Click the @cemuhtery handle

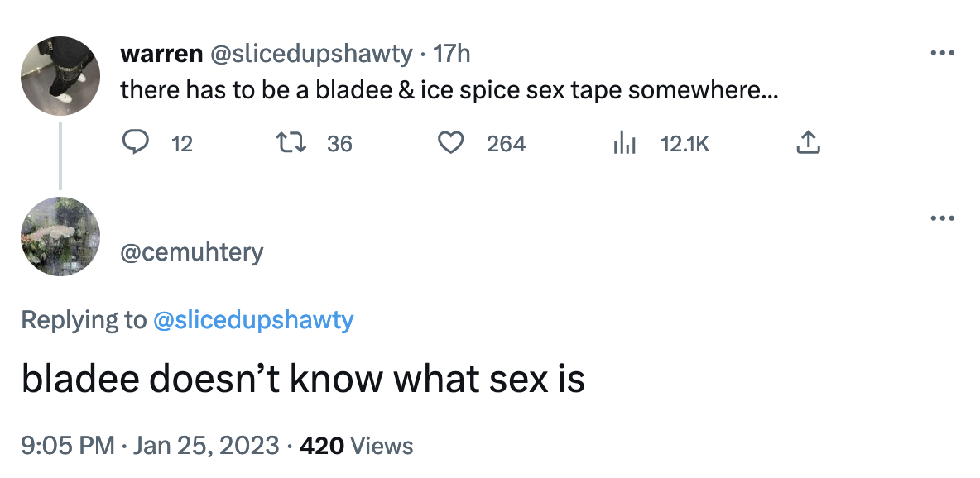coord(193,252)
